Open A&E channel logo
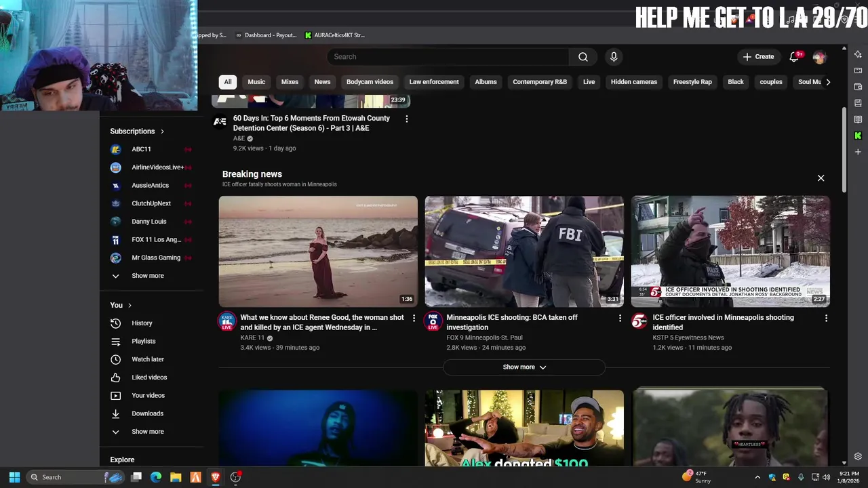The image size is (868, 488). (x=220, y=122)
